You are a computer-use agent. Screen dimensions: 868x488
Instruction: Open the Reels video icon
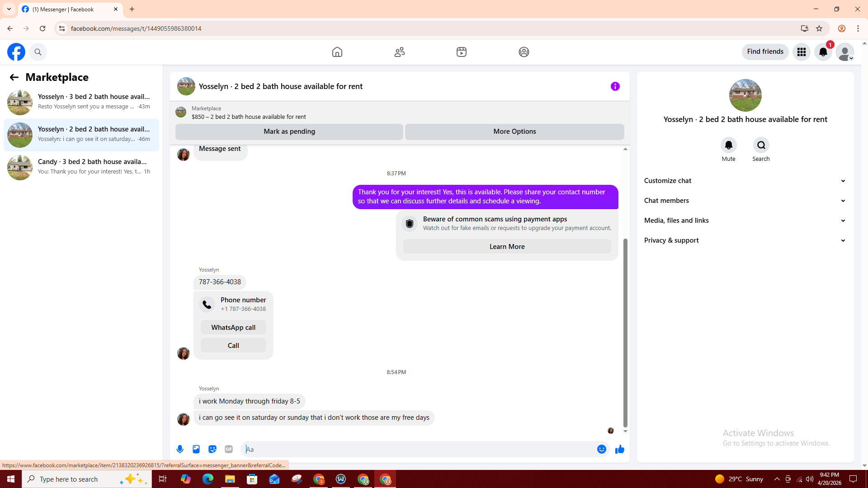(x=462, y=52)
